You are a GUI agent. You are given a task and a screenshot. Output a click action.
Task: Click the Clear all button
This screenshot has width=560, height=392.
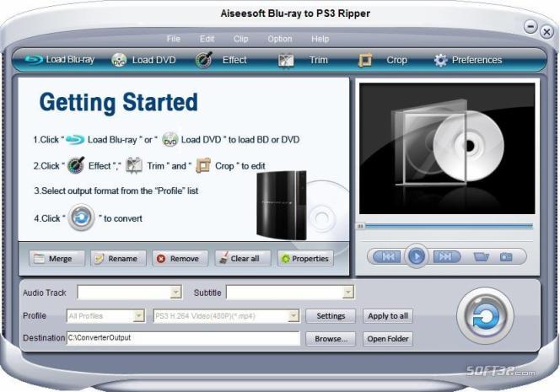tap(243, 258)
